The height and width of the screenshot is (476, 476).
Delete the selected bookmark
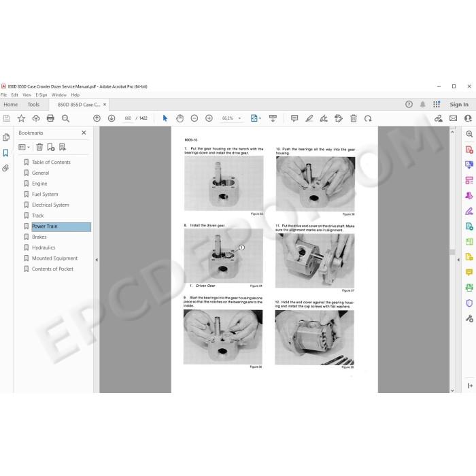tap(39, 148)
